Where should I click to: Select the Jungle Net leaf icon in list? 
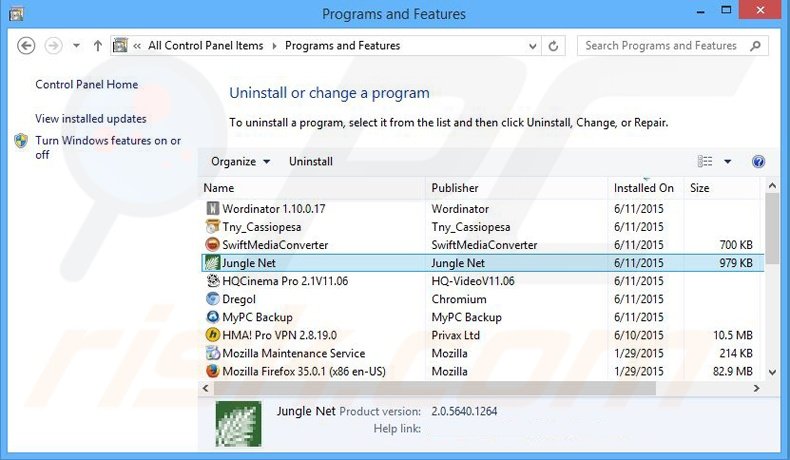pos(212,263)
